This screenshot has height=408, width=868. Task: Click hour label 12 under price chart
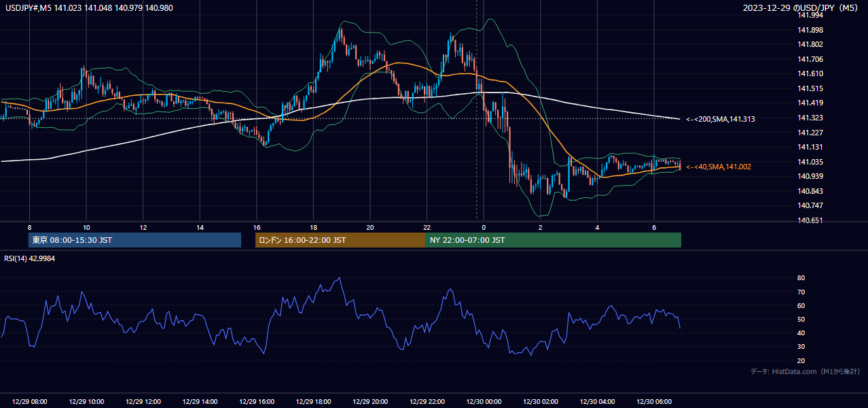(x=143, y=227)
